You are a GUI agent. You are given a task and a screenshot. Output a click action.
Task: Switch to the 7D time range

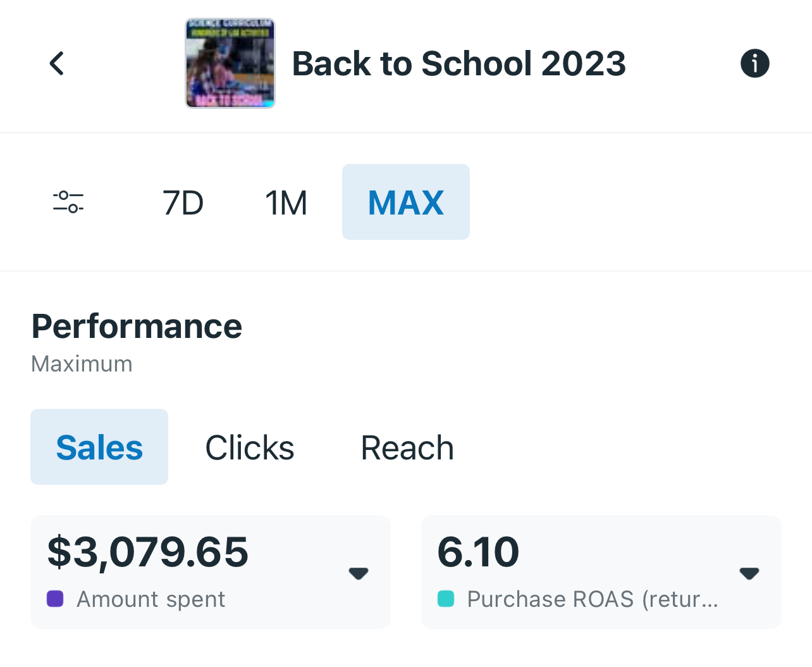click(x=183, y=203)
